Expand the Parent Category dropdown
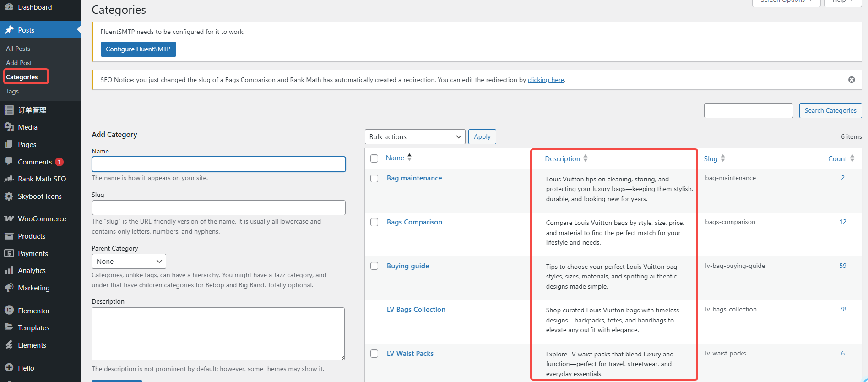Screen dimensions: 868x382 (129, 262)
